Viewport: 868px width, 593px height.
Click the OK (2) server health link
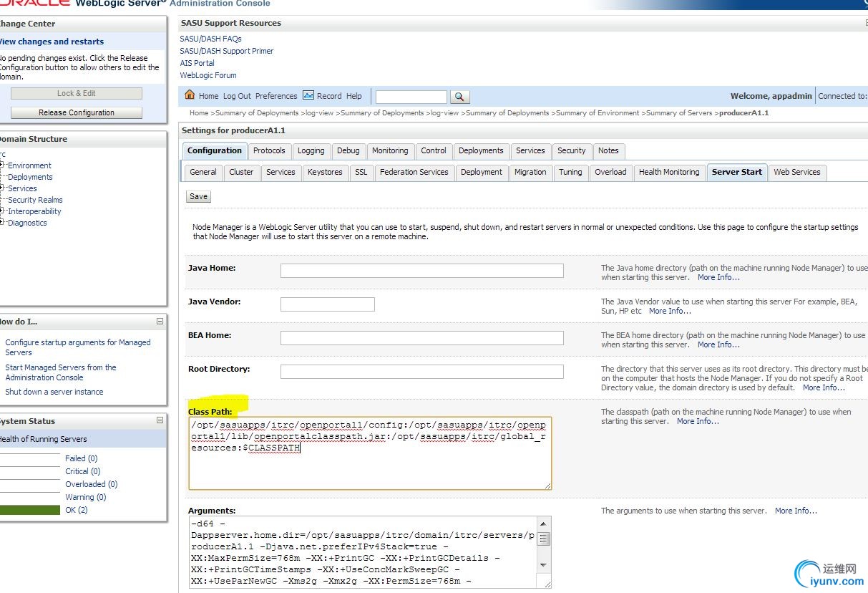click(76, 510)
